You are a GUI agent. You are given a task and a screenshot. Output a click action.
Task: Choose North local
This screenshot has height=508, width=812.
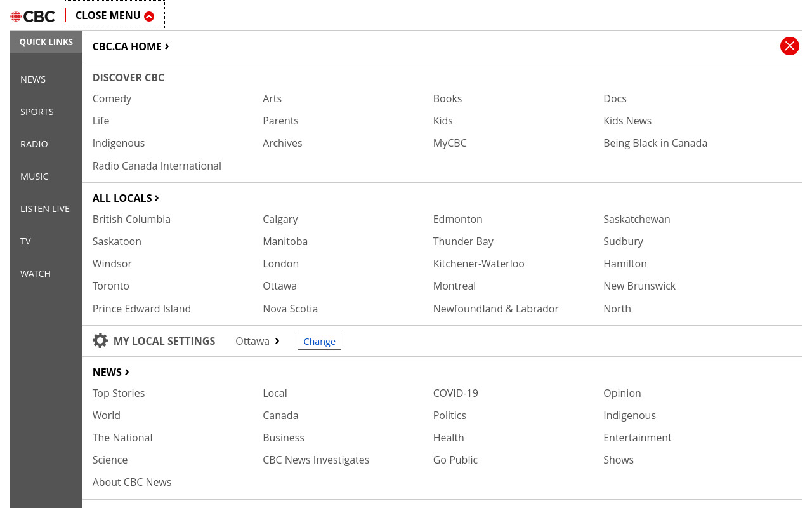click(617, 309)
